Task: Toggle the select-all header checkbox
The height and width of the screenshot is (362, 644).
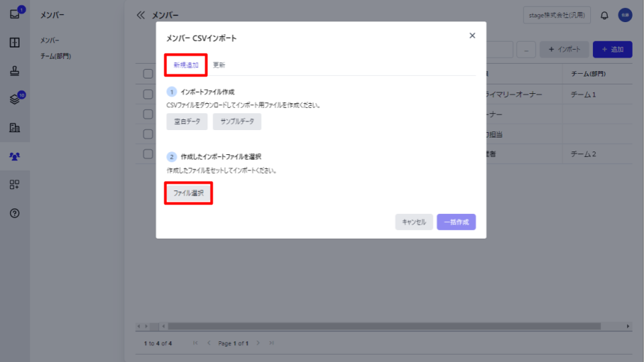Action: coord(148,74)
